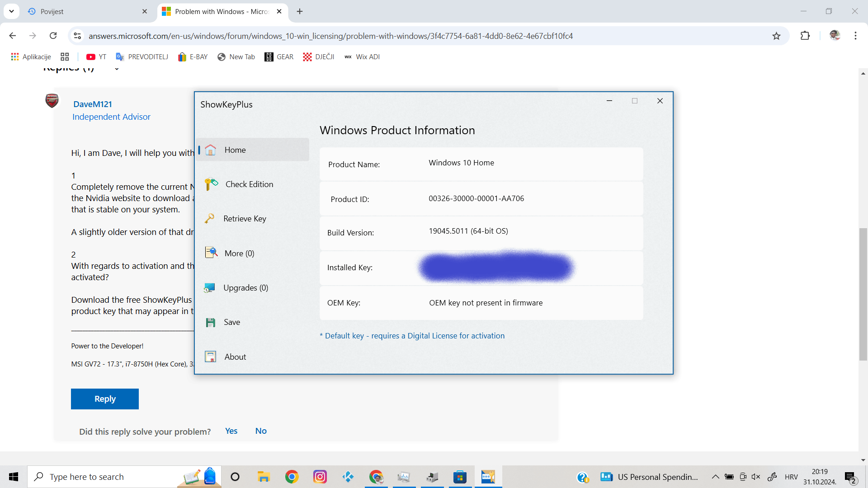Click the About book icon
This screenshot has height=488, width=868.
pyautogui.click(x=210, y=357)
